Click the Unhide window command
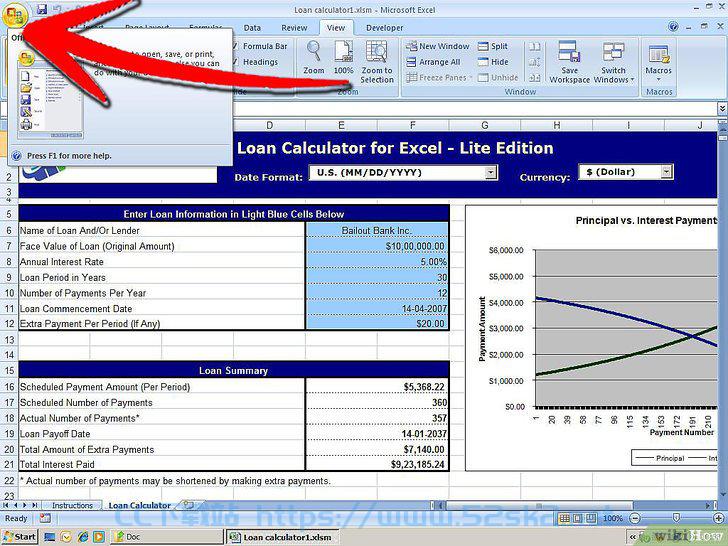This screenshot has width=728, height=546. pos(498,78)
